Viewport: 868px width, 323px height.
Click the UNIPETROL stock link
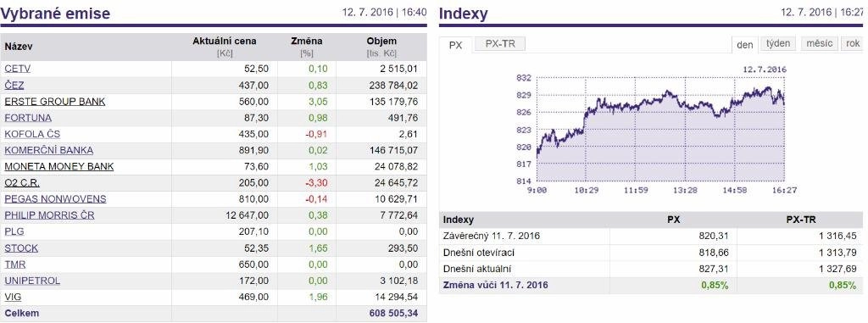pyautogui.click(x=32, y=281)
